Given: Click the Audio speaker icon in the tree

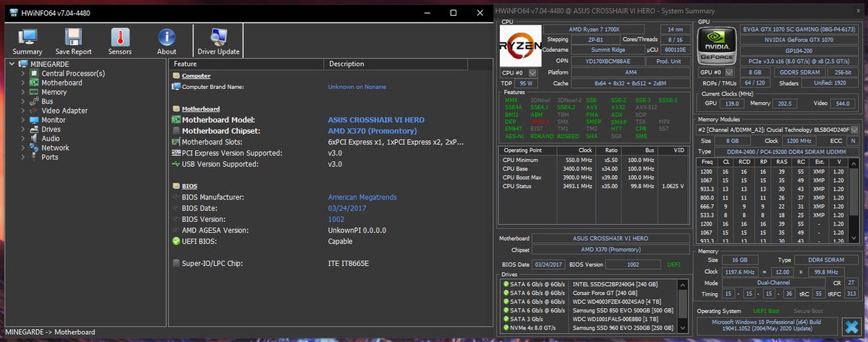Looking at the screenshot, I should click(34, 138).
